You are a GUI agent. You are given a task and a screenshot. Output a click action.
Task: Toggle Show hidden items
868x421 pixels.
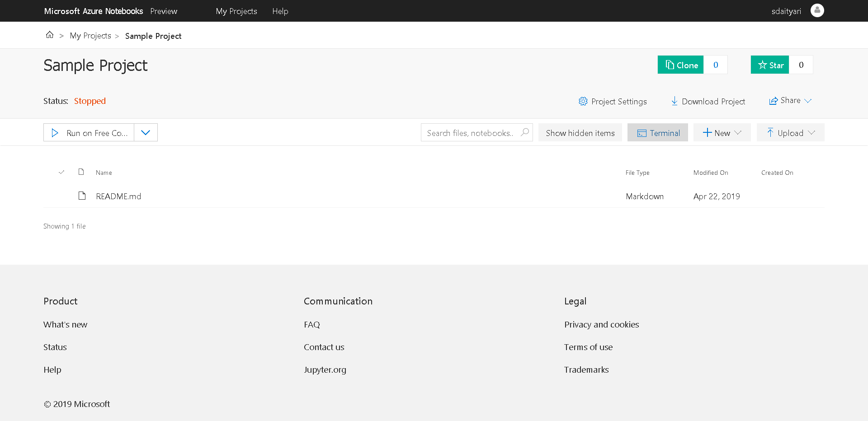coord(580,132)
